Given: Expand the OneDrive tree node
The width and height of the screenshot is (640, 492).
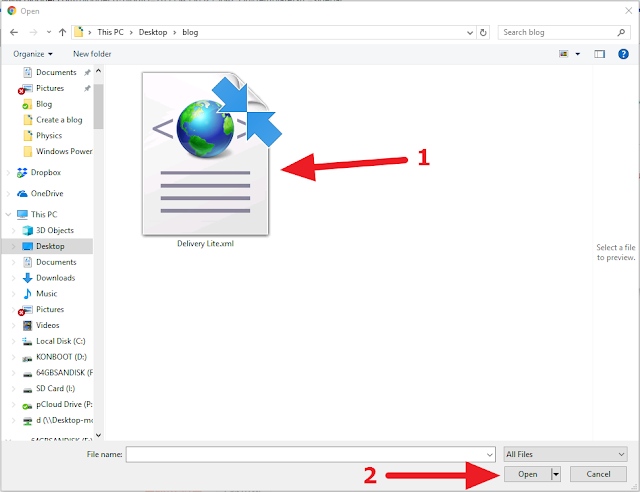Looking at the screenshot, I should coord(8,194).
